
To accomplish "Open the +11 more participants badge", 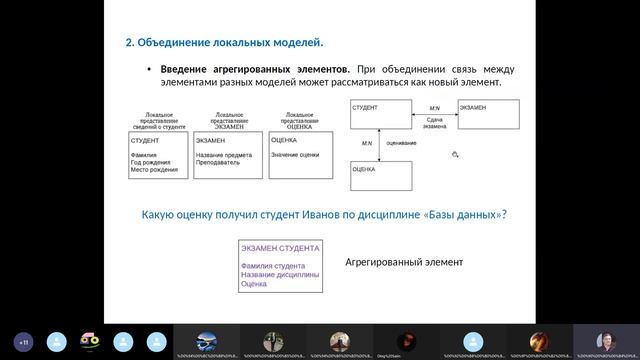I will click(23, 342).
